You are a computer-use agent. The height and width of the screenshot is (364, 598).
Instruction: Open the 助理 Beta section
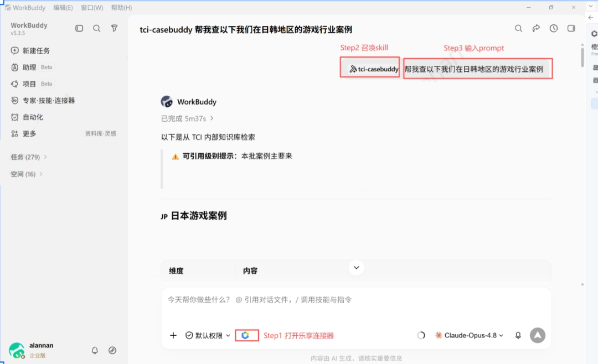32,67
